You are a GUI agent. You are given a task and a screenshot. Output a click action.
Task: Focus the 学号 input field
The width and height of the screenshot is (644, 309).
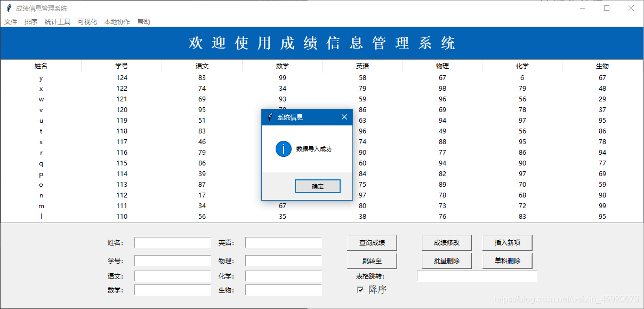tap(173, 261)
